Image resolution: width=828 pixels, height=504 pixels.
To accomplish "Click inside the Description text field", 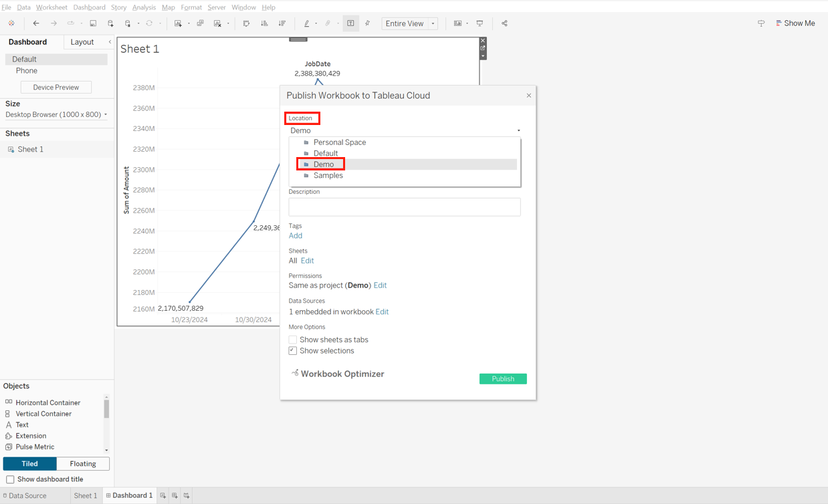I will (404, 207).
